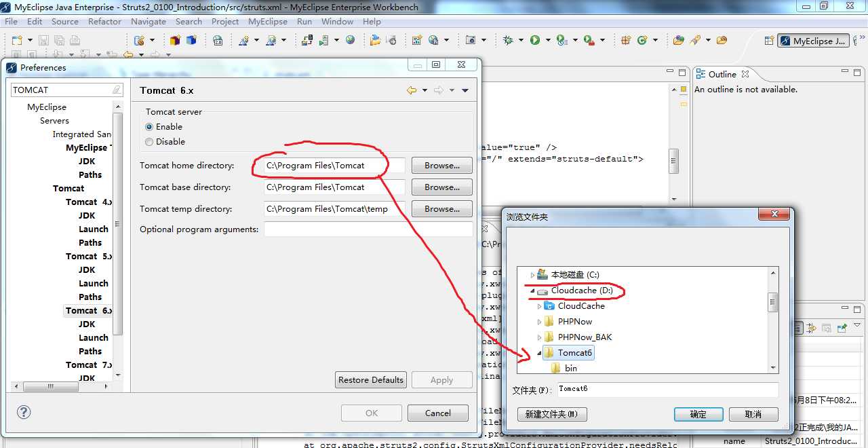Screen dimensions: 868x448
Task: Open the Debug toolbar dropdown arrow
Action: (x=520, y=41)
